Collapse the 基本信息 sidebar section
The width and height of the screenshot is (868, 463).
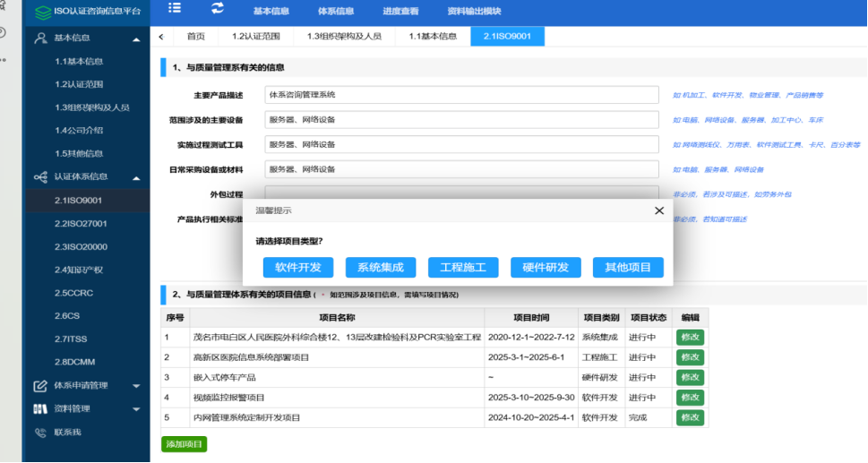coord(136,39)
